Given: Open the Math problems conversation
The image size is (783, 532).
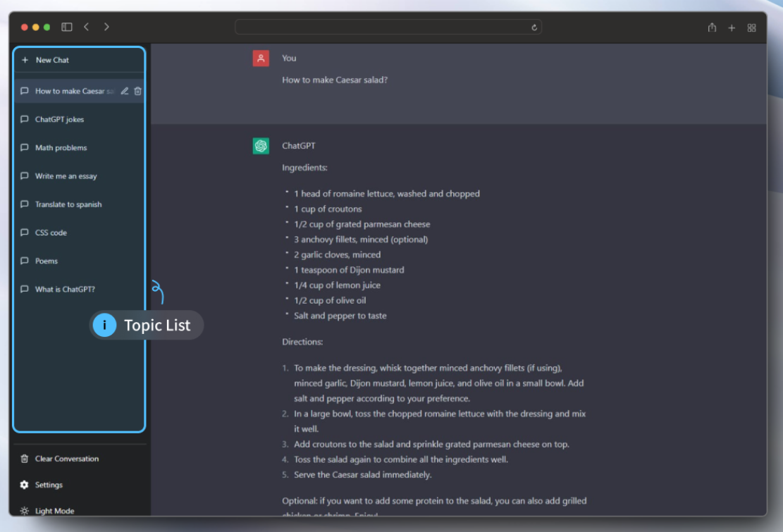Looking at the screenshot, I should (61, 148).
